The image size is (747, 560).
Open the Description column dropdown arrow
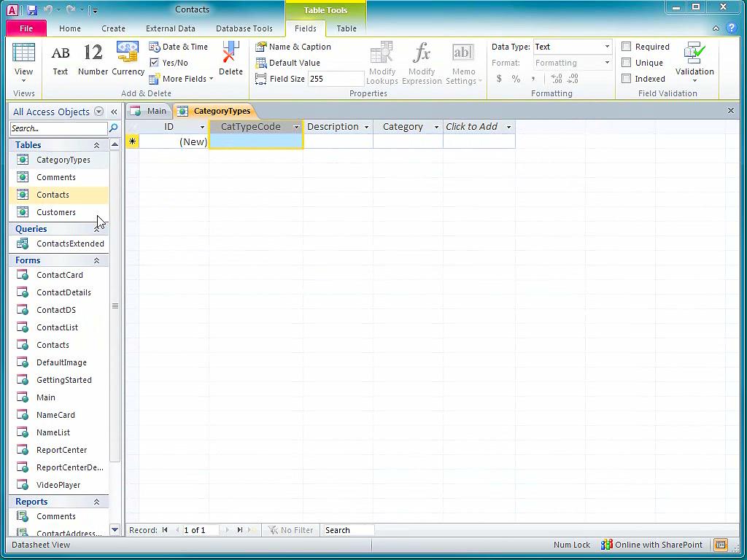[x=366, y=127]
